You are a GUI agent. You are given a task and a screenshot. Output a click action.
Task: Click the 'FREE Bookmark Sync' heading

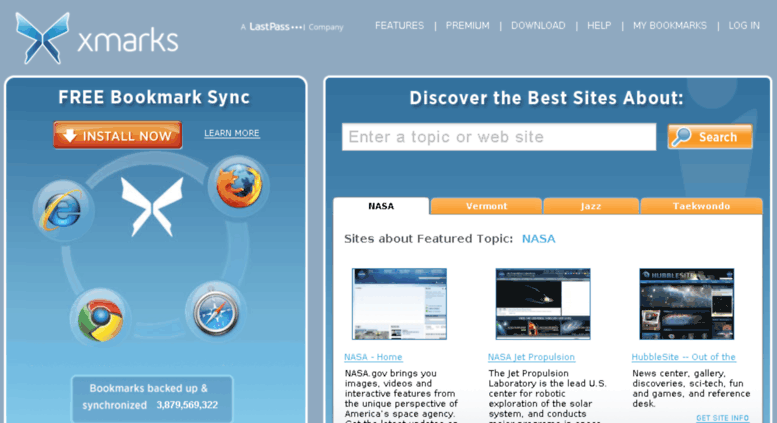coord(154,98)
